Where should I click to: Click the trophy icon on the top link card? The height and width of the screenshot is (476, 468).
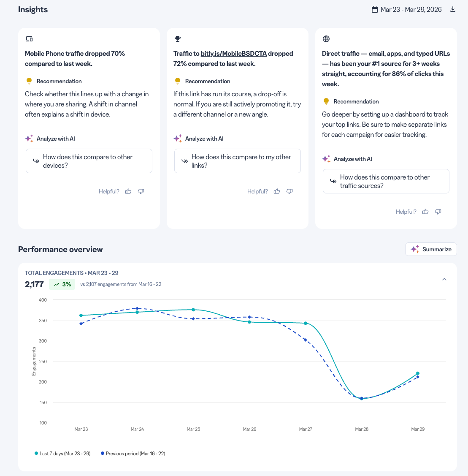point(178,39)
